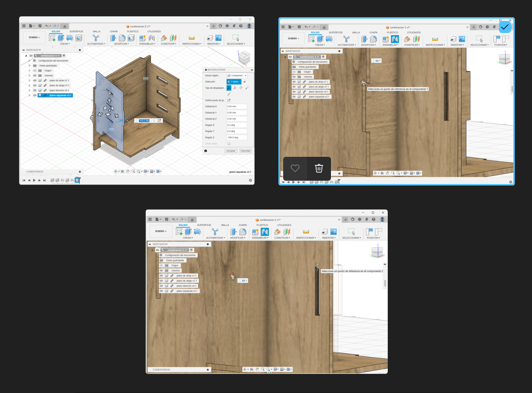Open the 'componente 2' screenshot thumbnail
Image resolution: width=532 pixels, height=393 pixels.
point(266,292)
